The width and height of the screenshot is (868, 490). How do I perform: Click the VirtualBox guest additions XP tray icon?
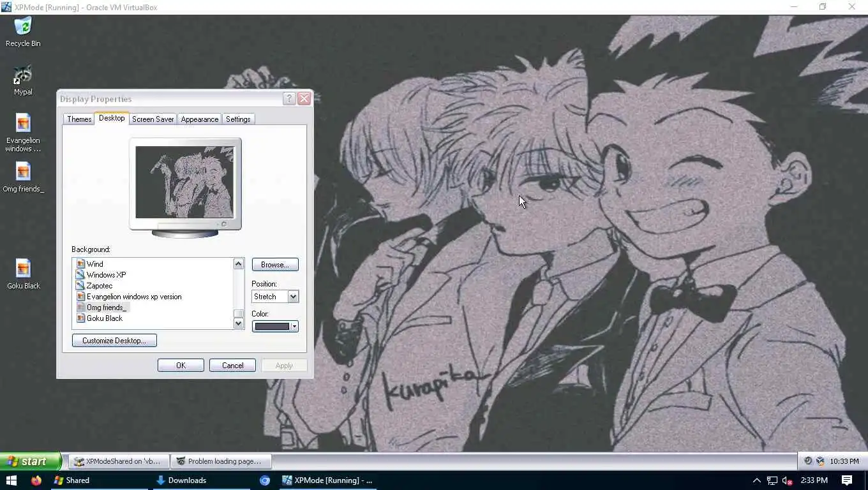(x=820, y=461)
